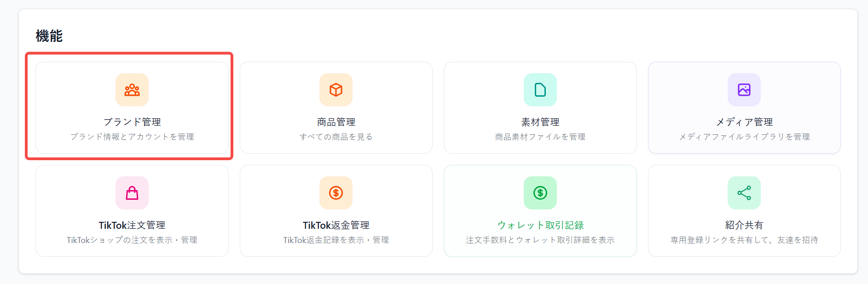Click the dollar icon for TikTok返金管理

coord(336,193)
